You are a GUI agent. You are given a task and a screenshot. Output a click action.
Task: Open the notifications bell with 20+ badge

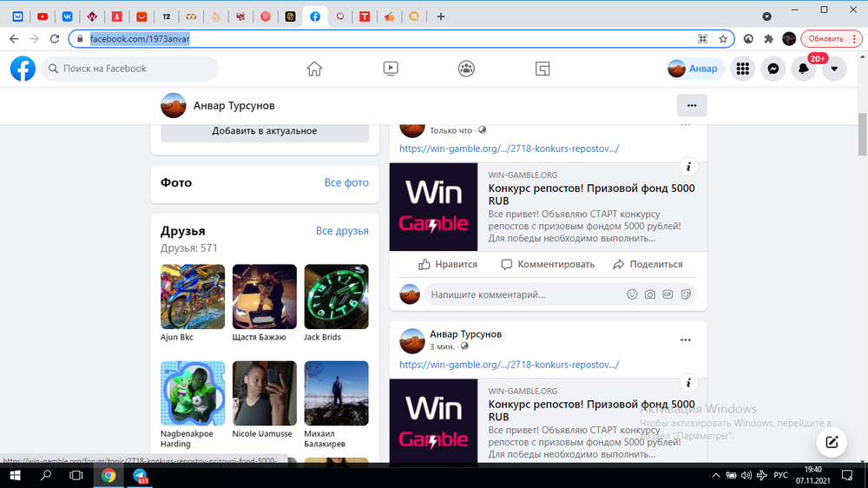[806, 69]
